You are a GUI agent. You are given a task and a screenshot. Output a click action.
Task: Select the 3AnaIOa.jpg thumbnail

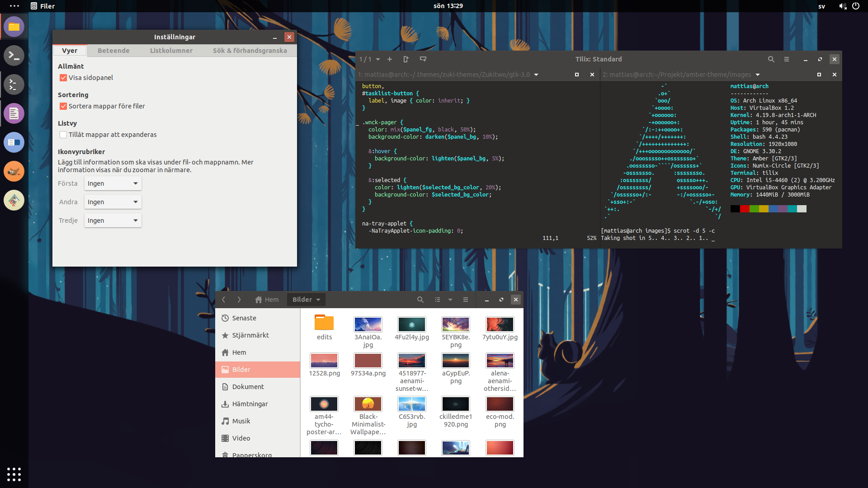[368, 324]
